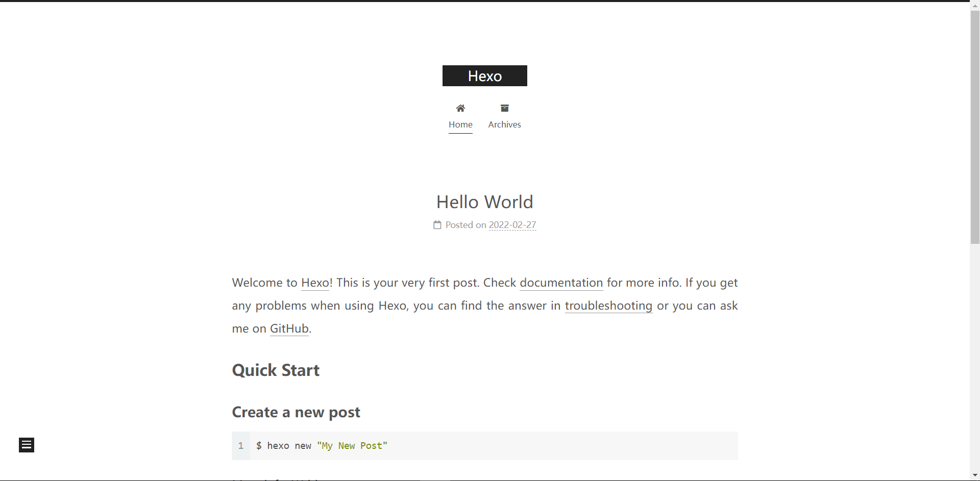980x481 pixels.
Task: Open the sidebar hamburger toggle
Action: [27, 445]
